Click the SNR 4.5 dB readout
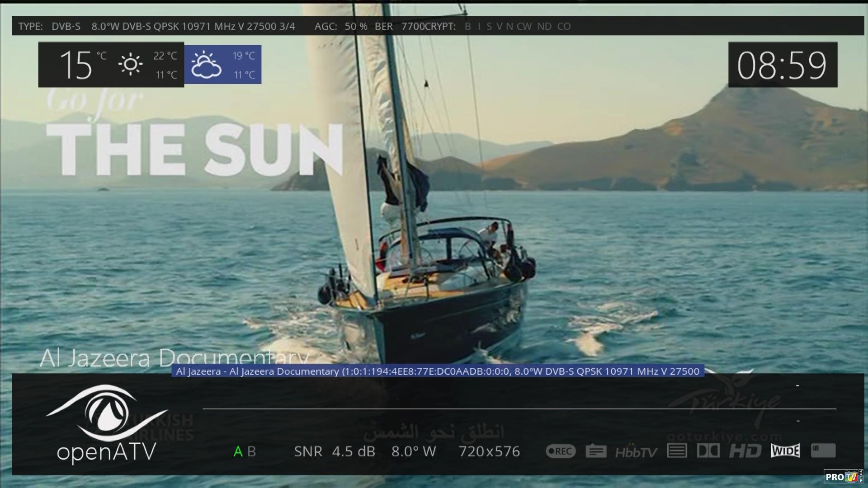 pyautogui.click(x=335, y=451)
